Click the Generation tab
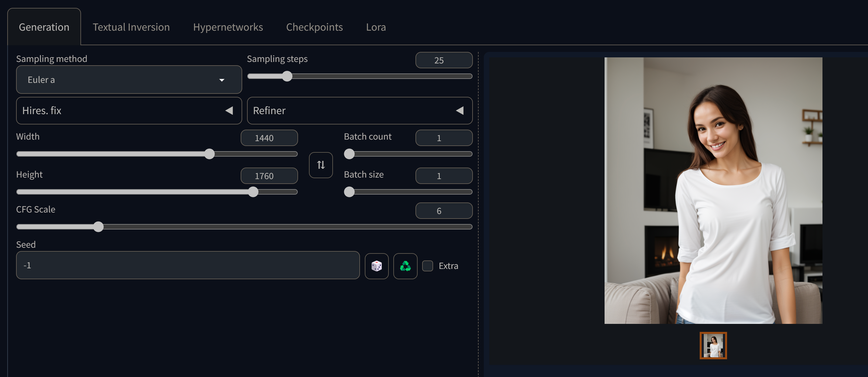 click(x=44, y=27)
